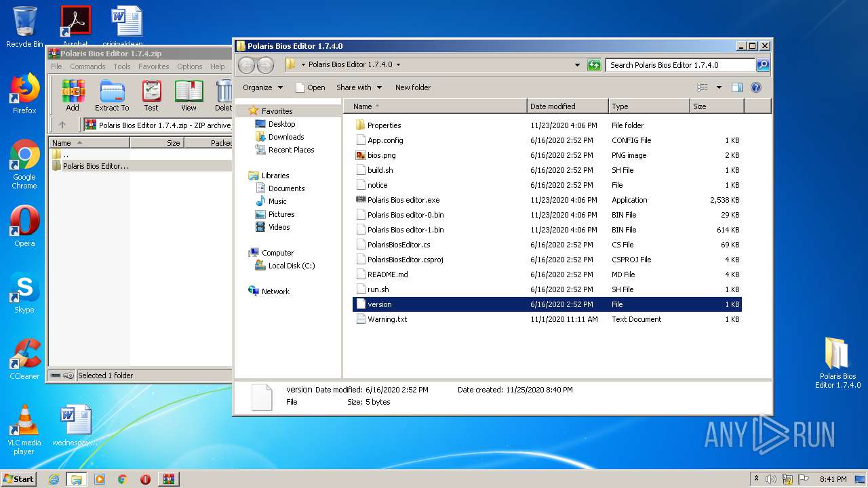Select Desktop in Favorites pane
Screen dimensions: 868x488
coord(281,124)
